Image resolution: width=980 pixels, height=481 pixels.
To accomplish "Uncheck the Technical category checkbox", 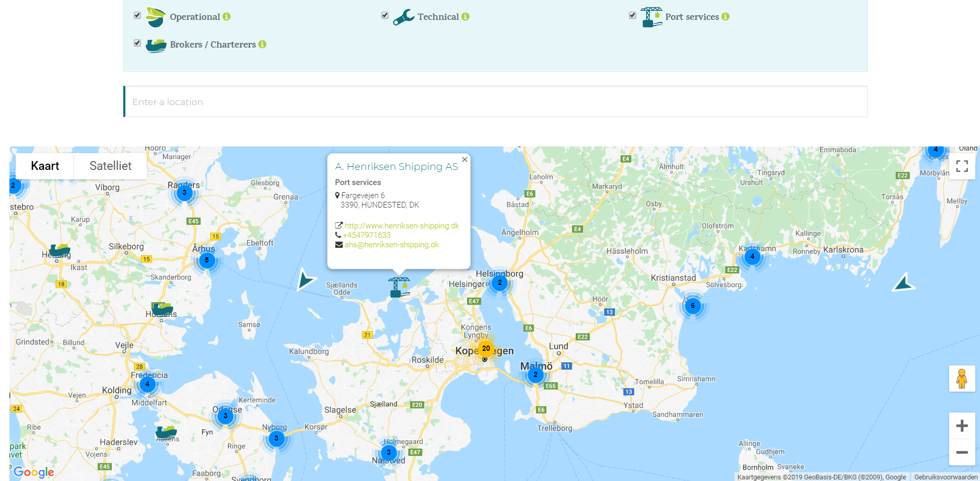I will (x=385, y=15).
